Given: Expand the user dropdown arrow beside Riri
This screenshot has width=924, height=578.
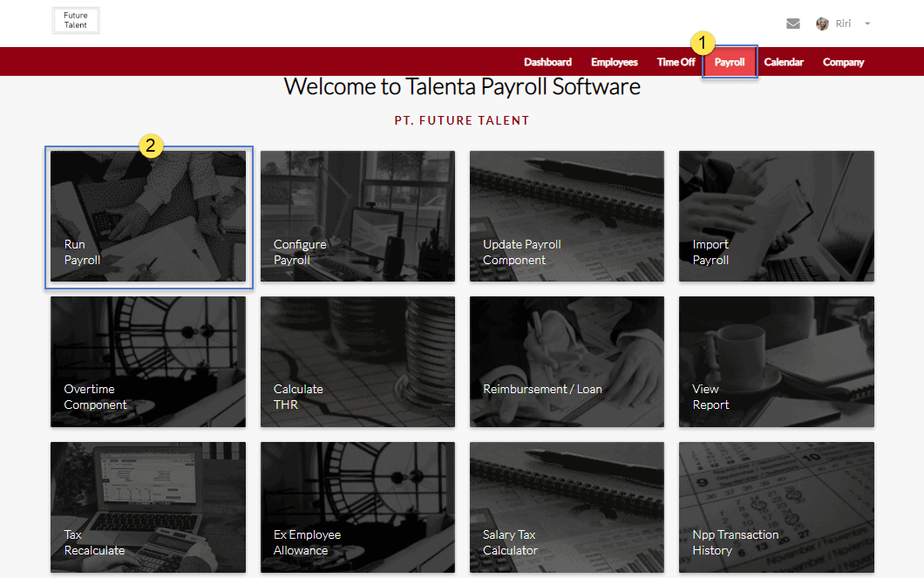Looking at the screenshot, I should (867, 24).
